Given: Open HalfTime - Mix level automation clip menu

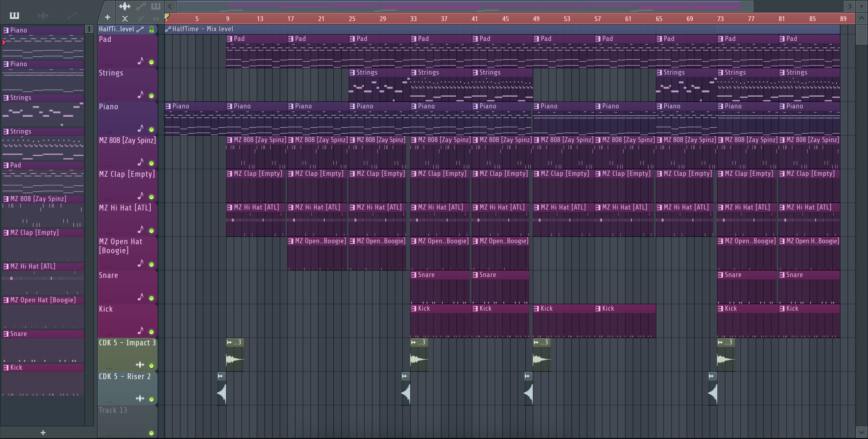Looking at the screenshot, I should pyautogui.click(x=168, y=29).
